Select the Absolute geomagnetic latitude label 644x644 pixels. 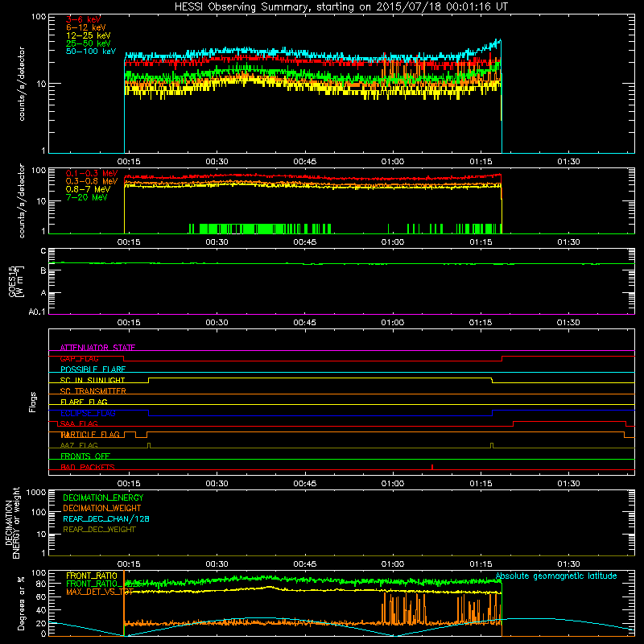pos(556,576)
